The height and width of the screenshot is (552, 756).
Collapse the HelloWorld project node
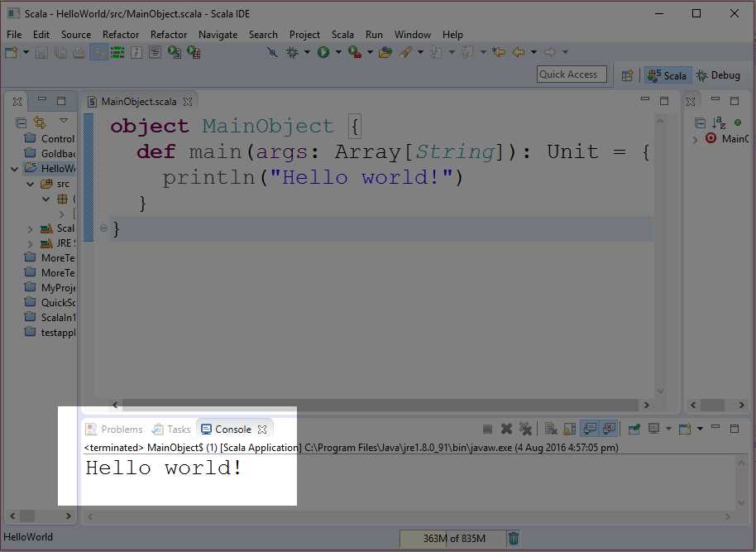pos(14,169)
